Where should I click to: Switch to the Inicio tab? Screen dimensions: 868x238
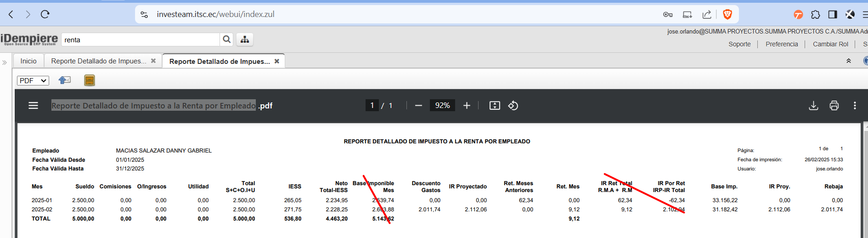click(28, 61)
